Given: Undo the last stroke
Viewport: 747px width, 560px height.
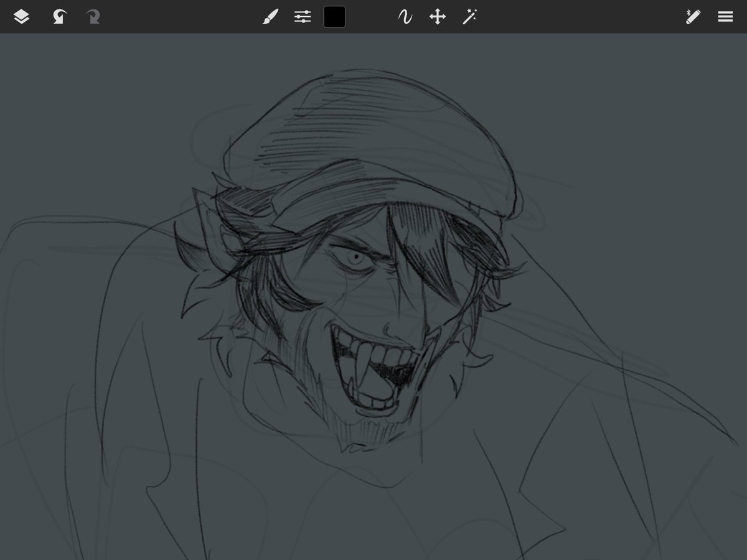Looking at the screenshot, I should click(59, 17).
